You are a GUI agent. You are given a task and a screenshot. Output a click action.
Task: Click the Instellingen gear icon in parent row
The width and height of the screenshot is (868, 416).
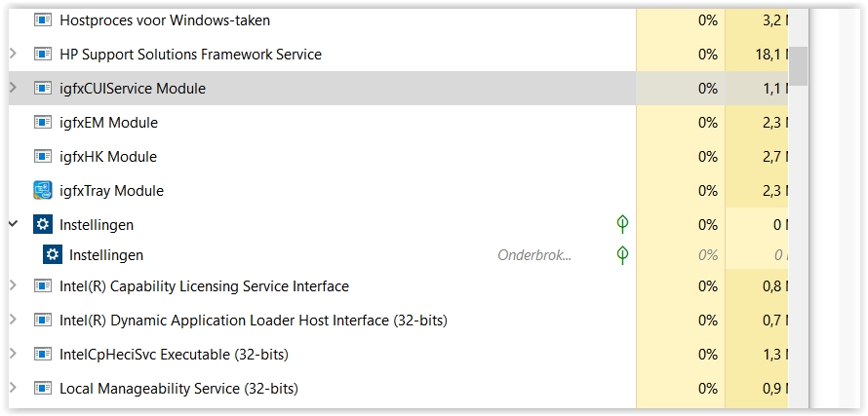point(43,225)
